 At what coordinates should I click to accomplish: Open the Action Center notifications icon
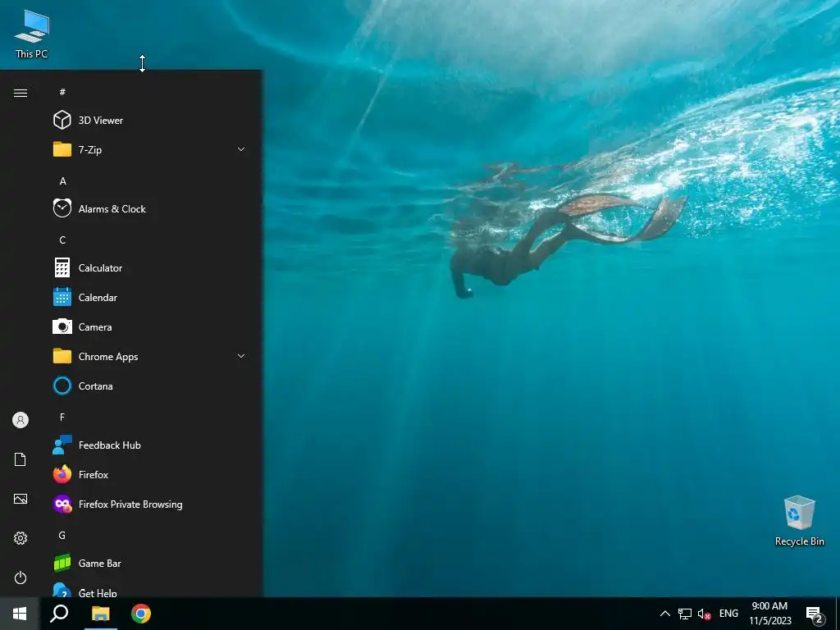815,614
